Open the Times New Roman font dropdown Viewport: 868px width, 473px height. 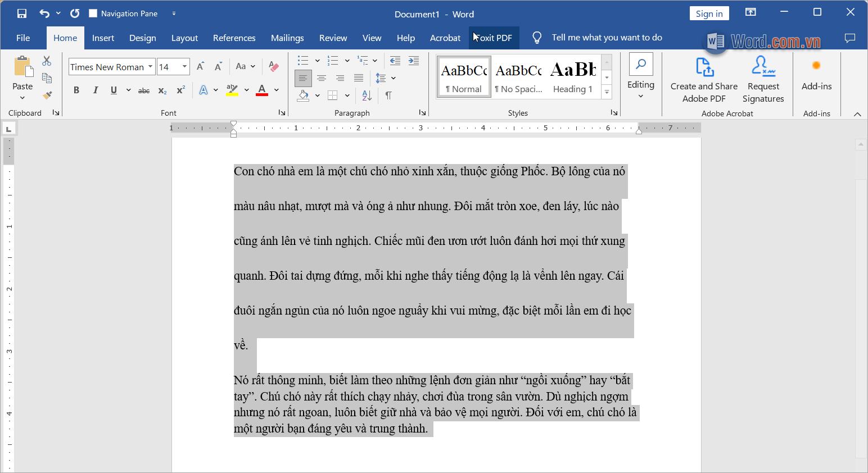click(150, 67)
